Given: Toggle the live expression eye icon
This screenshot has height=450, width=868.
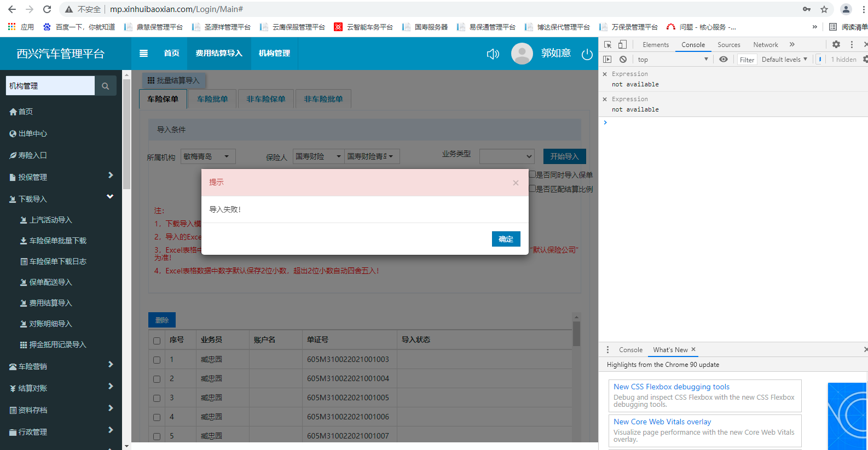Looking at the screenshot, I should pos(724,59).
